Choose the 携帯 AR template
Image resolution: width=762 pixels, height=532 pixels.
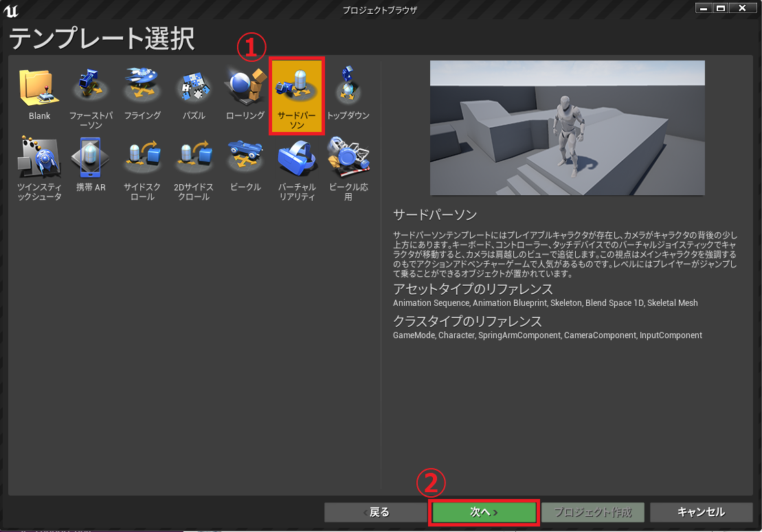coord(91,168)
